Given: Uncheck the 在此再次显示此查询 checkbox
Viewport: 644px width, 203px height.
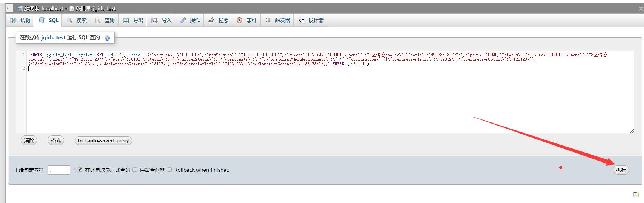Looking at the screenshot, I should point(80,170).
